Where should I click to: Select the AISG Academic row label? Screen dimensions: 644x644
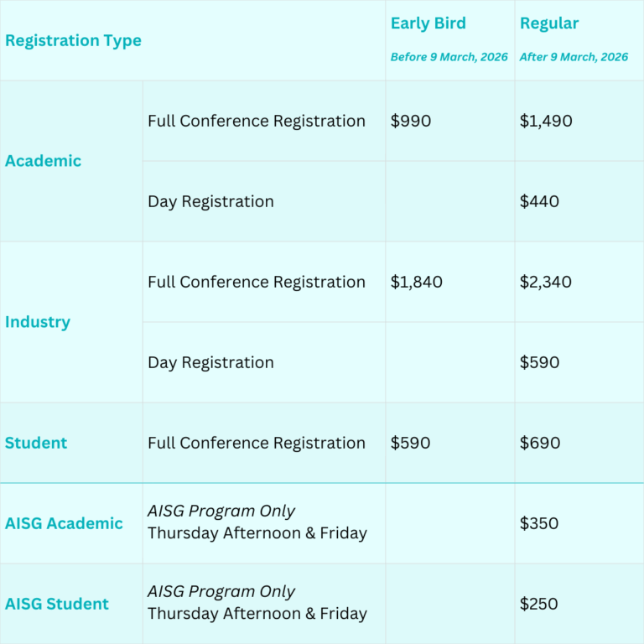click(x=64, y=523)
